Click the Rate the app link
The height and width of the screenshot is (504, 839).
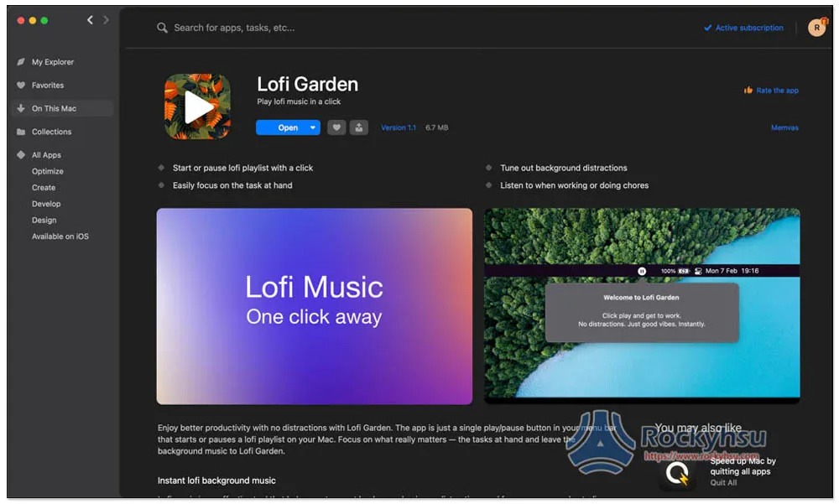[x=776, y=91]
